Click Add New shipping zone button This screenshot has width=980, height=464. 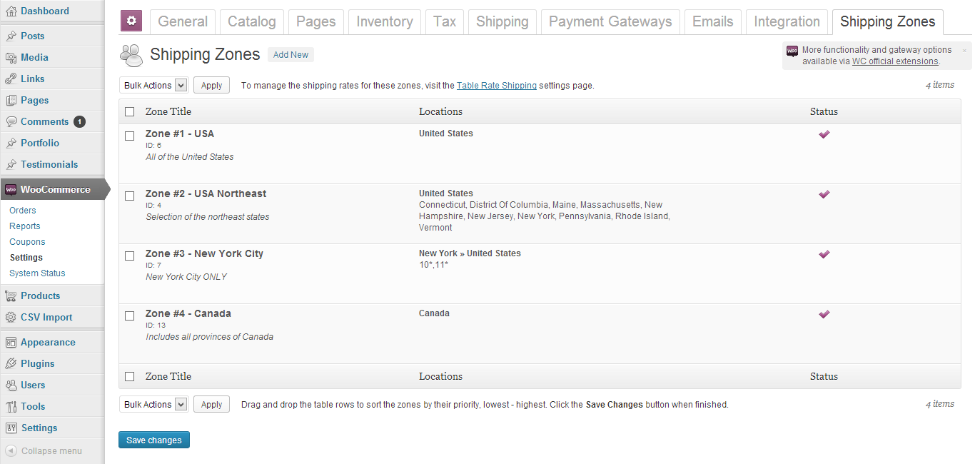tap(291, 55)
